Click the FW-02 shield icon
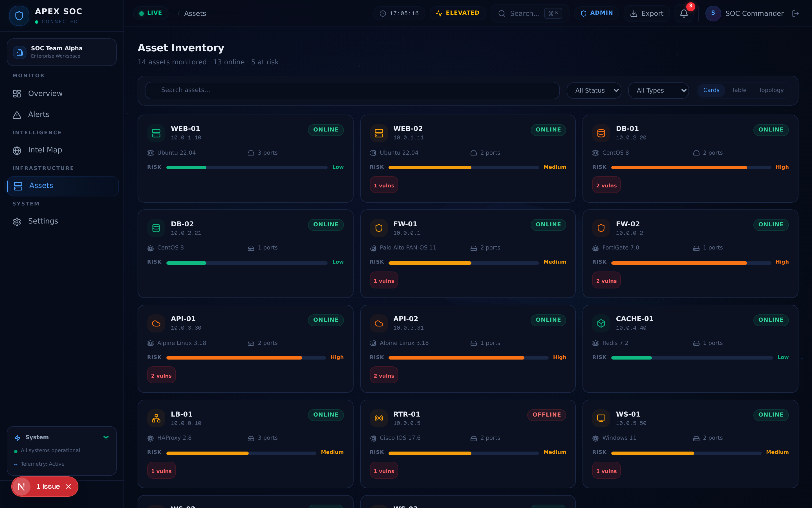The image size is (812, 508). point(601,228)
